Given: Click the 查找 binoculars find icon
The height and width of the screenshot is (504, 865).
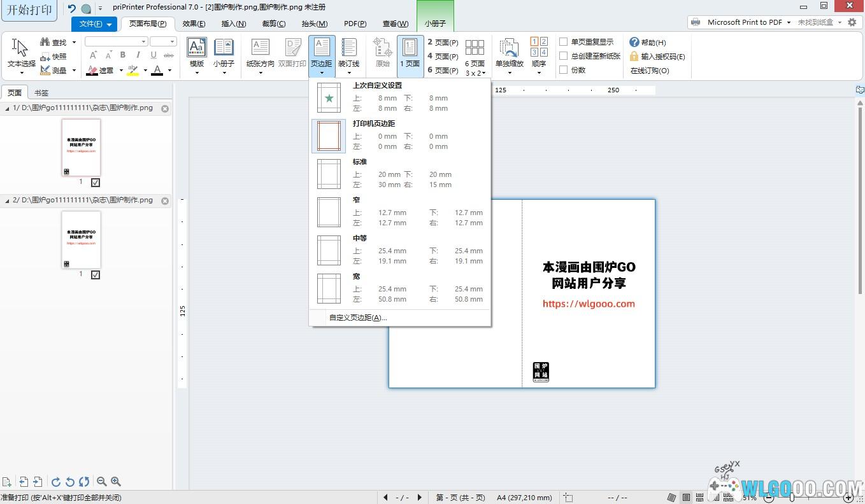Looking at the screenshot, I should click(45, 42).
